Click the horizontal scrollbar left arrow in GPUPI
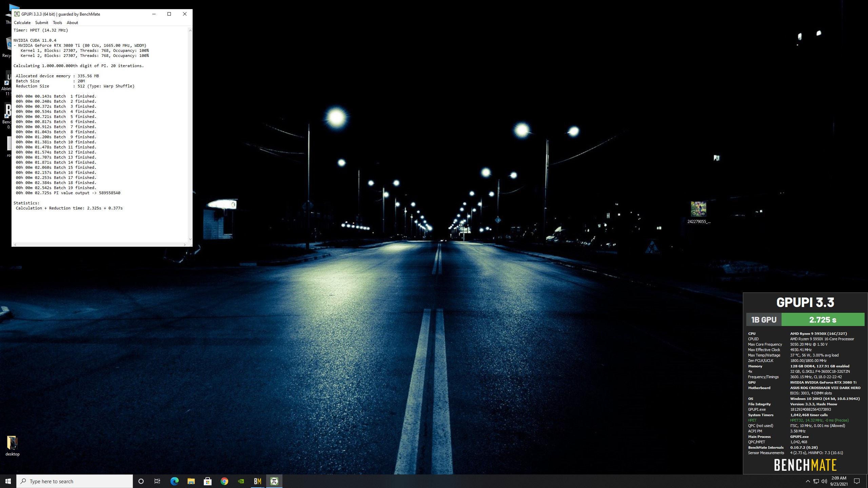The height and width of the screenshot is (488, 868). [x=15, y=244]
